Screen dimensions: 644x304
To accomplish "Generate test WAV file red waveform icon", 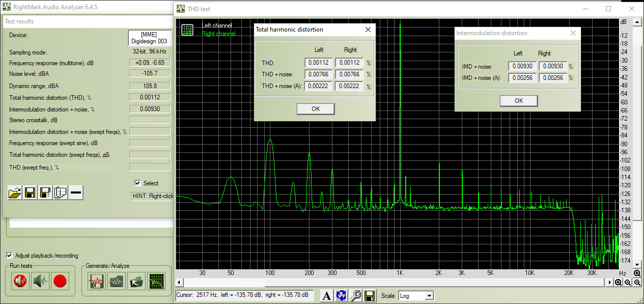I will pyautogui.click(x=97, y=281).
